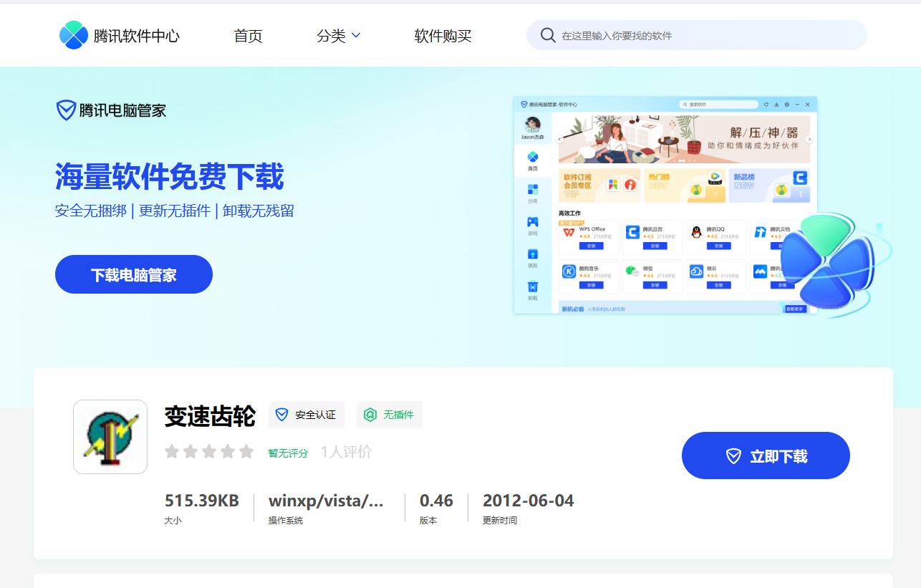Screen dimensions: 921x588
Task: Click the 变速齿轮 software title
Action: (x=210, y=416)
